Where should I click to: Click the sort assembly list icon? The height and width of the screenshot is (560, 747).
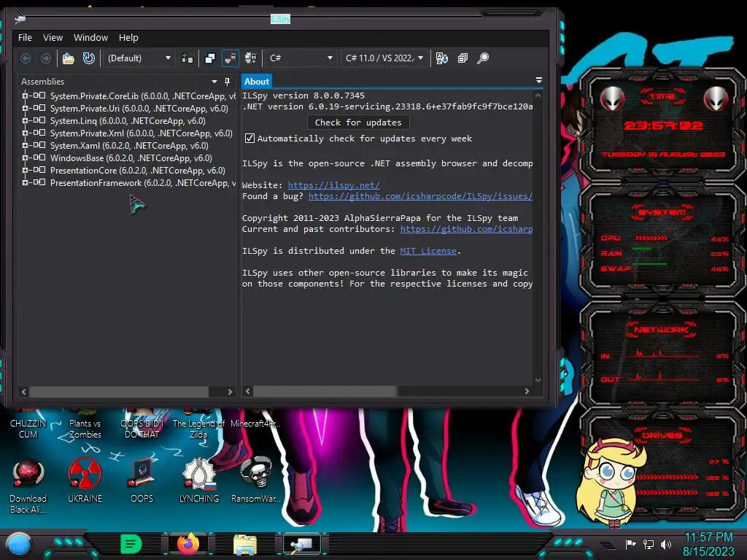coord(441,58)
